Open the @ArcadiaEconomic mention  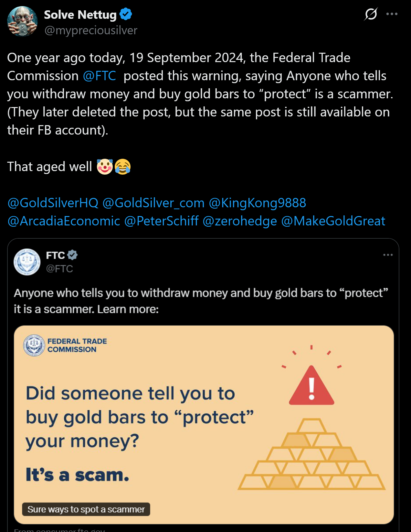tap(64, 221)
